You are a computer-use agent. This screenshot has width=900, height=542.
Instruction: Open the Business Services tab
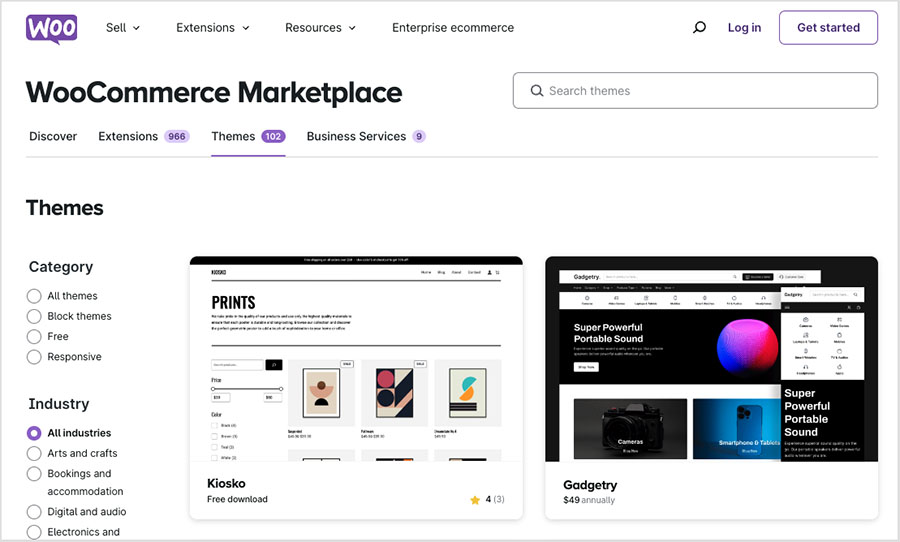[x=366, y=137]
